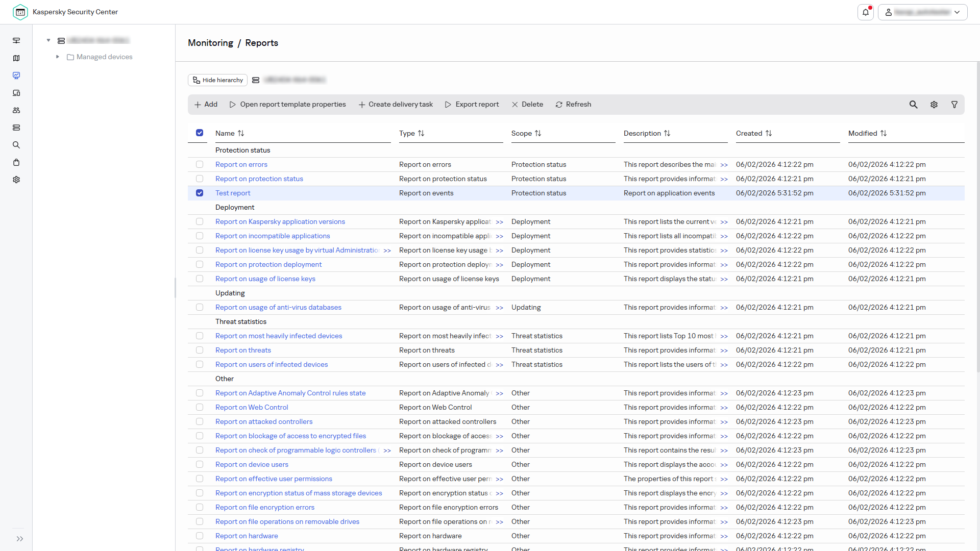Tick the Report on hardware checkbox
980x551 pixels.
(200, 536)
